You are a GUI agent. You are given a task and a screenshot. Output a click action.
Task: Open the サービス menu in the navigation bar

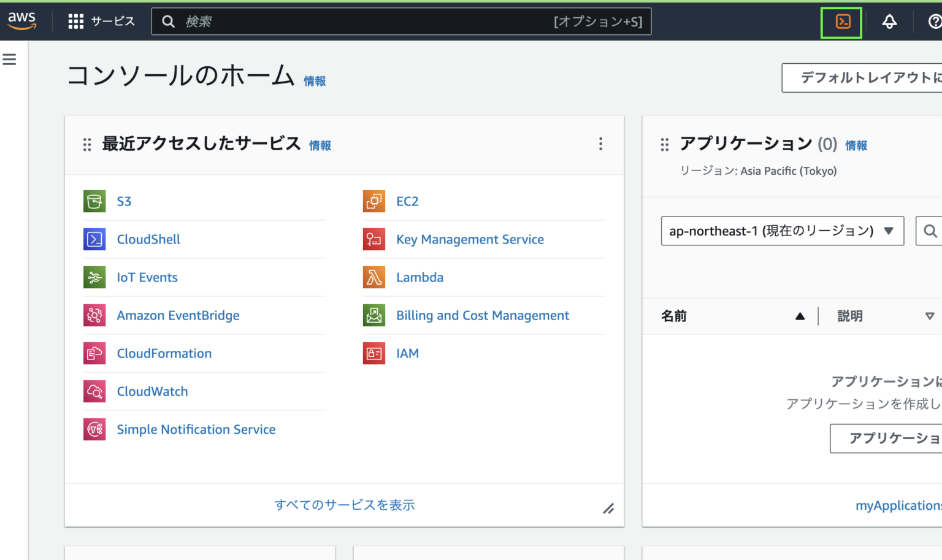(102, 20)
